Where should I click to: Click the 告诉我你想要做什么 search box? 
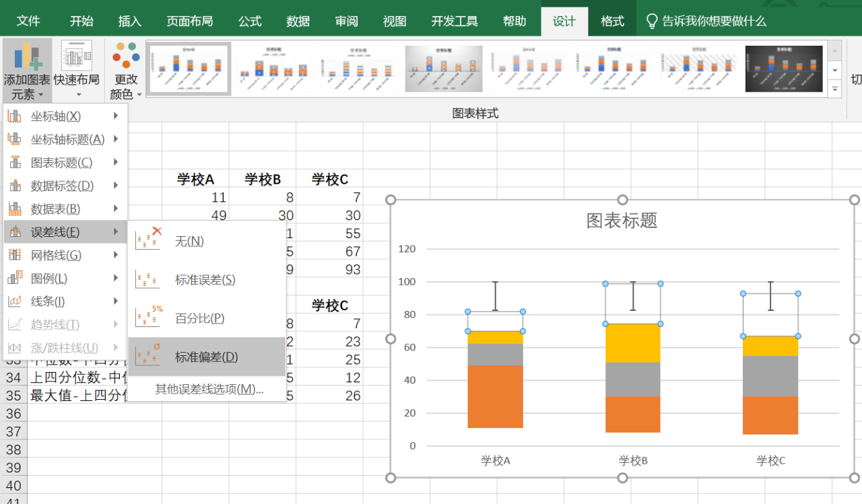pyautogui.click(x=714, y=21)
